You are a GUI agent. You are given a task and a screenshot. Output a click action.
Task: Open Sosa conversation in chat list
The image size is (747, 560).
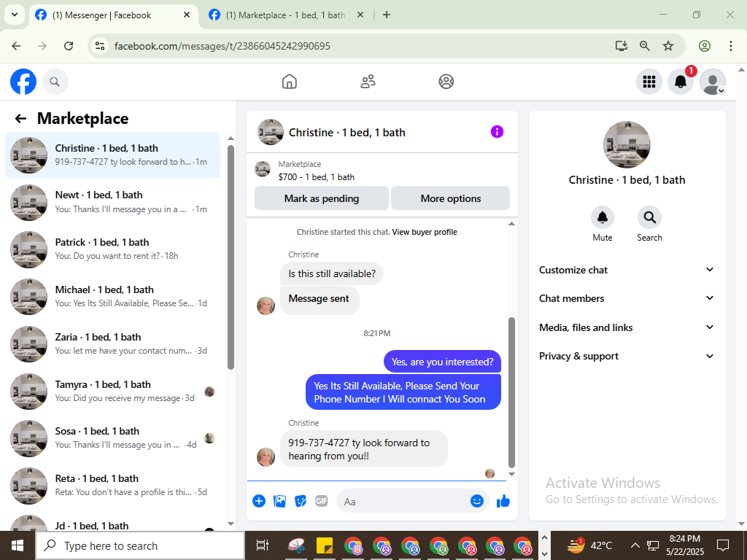point(113,438)
